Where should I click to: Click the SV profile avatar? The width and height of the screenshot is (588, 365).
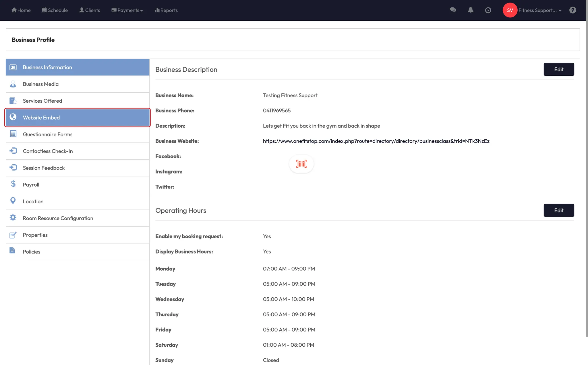pyautogui.click(x=510, y=10)
